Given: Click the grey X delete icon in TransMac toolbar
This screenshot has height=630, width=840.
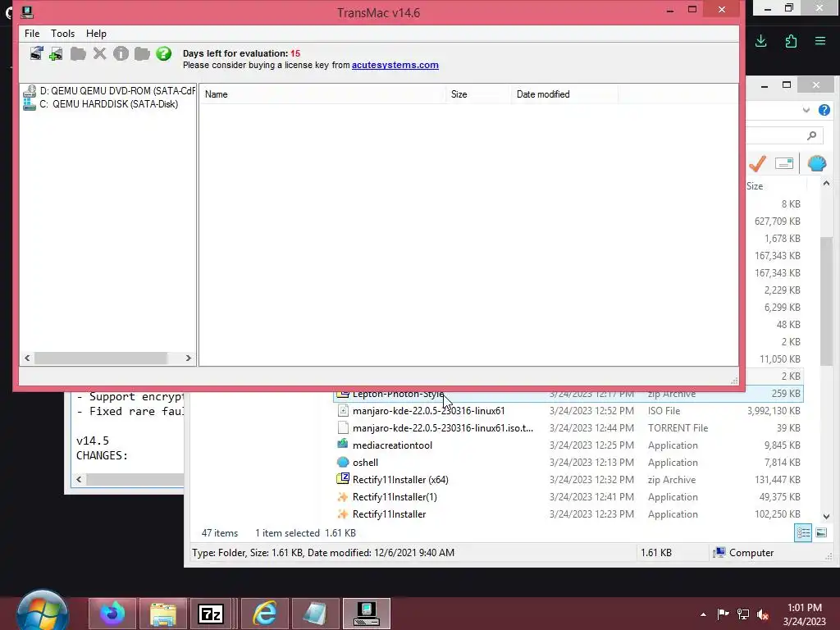Looking at the screenshot, I should click(99, 53).
